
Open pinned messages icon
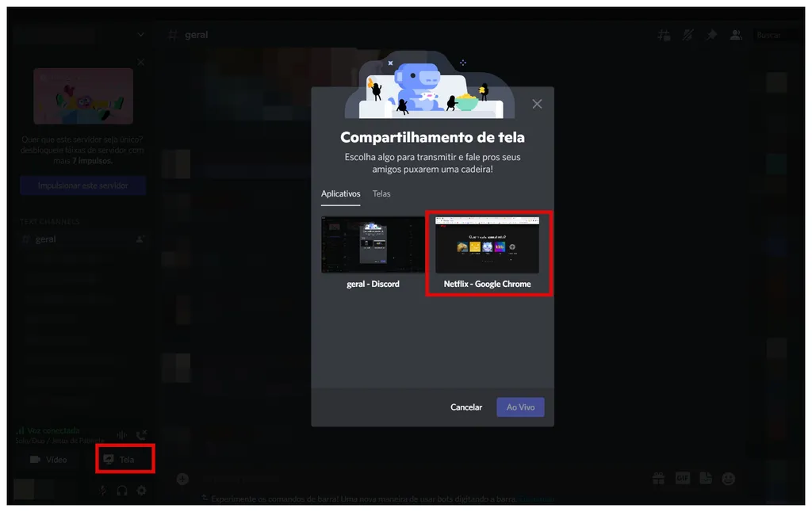click(x=711, y=35)
